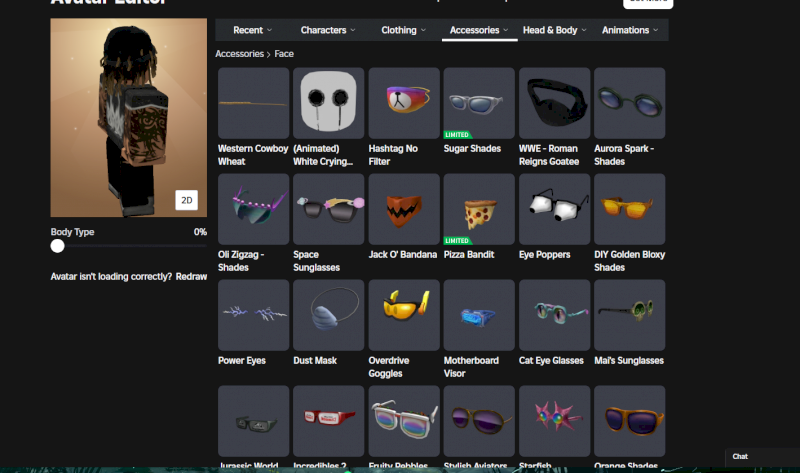Click the Body Type slider handle

click(58, 246)
